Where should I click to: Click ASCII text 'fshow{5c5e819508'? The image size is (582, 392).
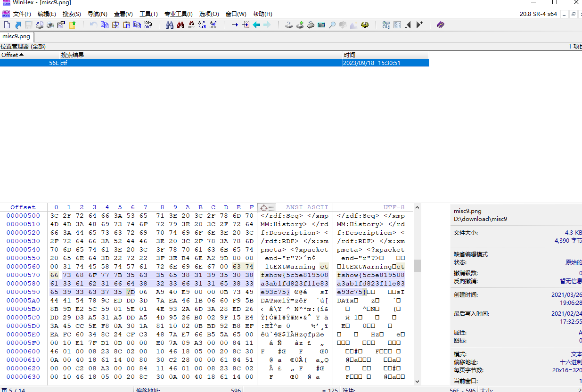click(295, 275)
